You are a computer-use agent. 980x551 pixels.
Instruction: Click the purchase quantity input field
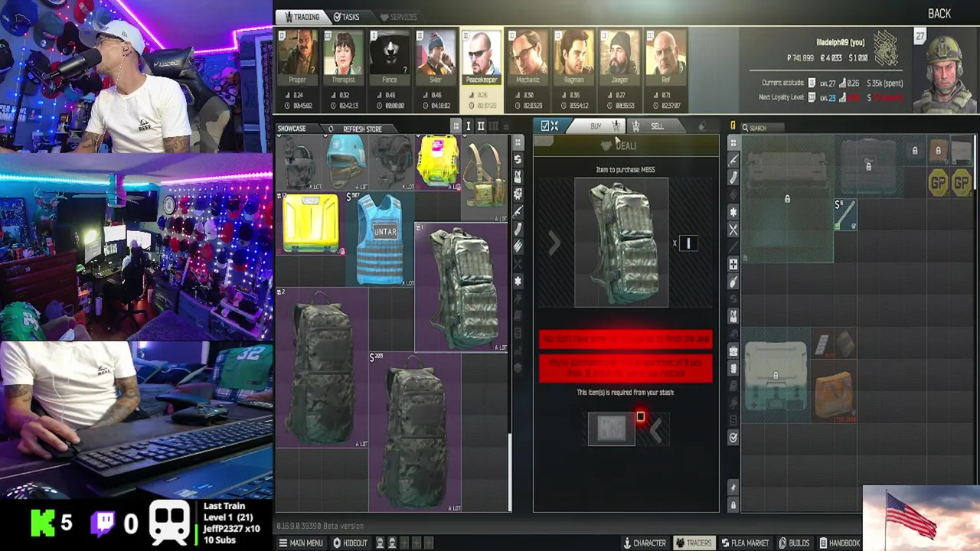(688, 243)
